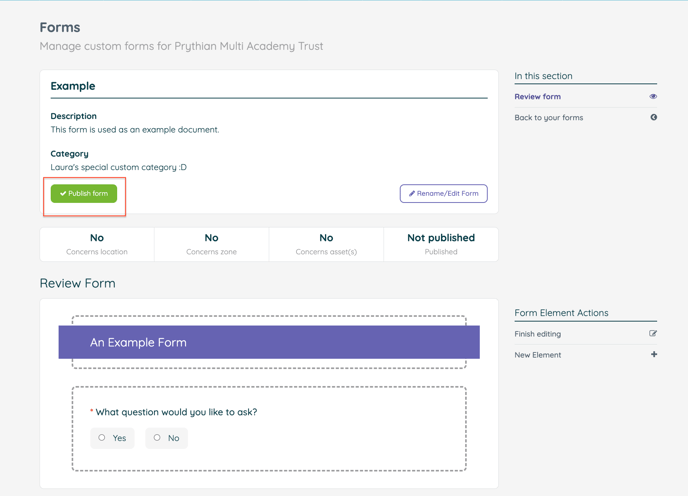Open the Review form sidebar link
688x496 pixels.
pos(538,97)
